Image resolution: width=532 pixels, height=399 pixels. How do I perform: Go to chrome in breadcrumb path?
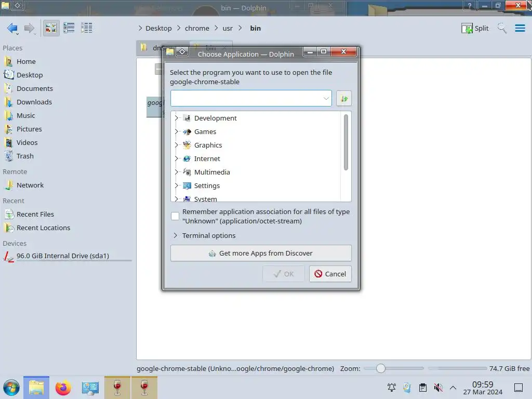[197, 28]
